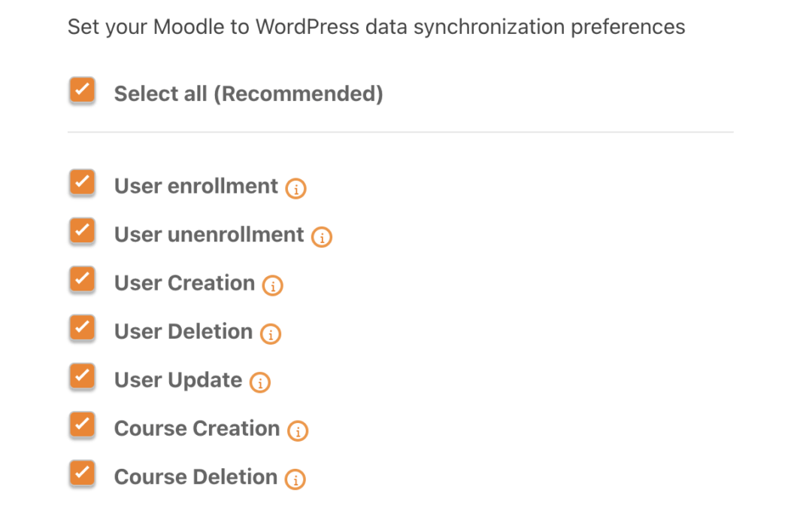
Task: Toggle the Course Deletion checkbox
Action: coord(82,474)
